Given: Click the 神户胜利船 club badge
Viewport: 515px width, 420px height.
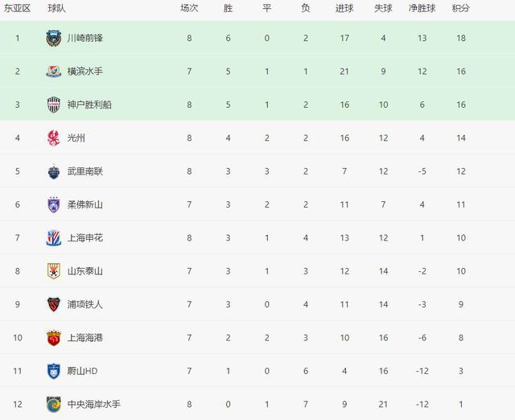Looking at the screenshot, I should 54,105.
